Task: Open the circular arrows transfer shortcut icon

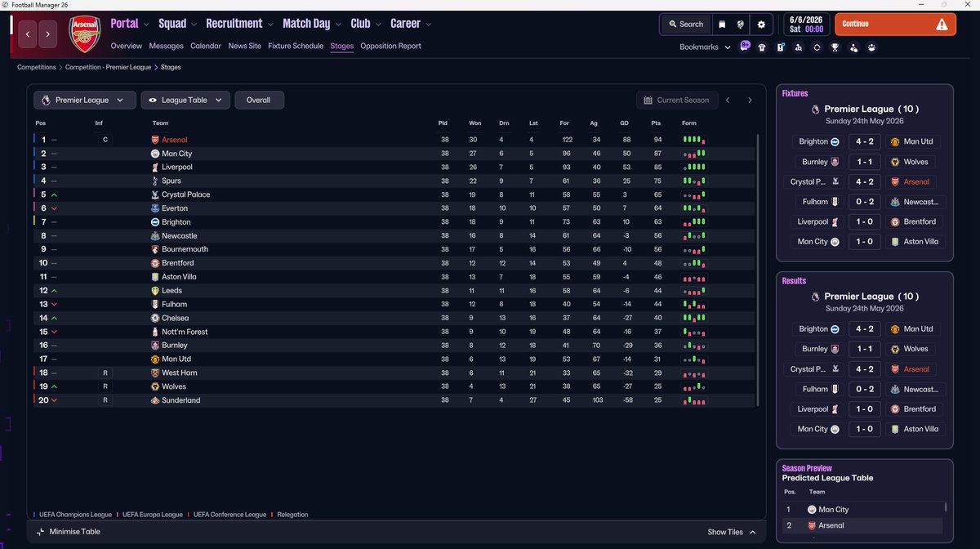Action: pyautogui.click(x=817, y=47)
